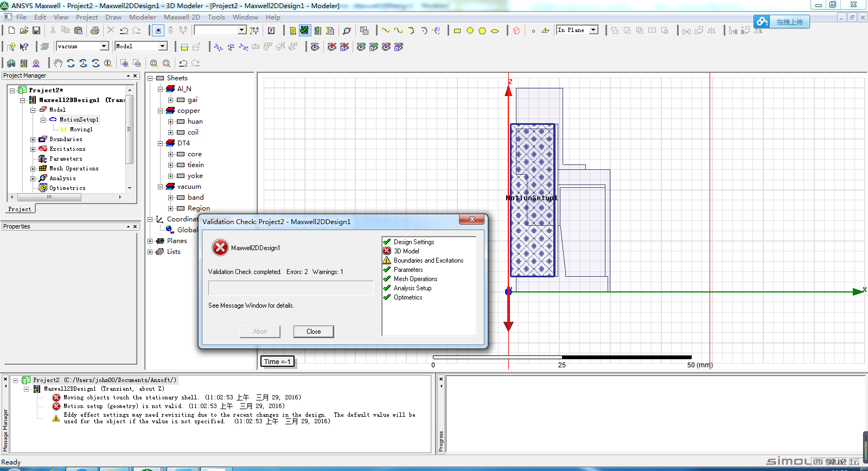Viewport: 868px width, 471px height.
Task: Collapse the DT4 material node
Action: [161, 143]
